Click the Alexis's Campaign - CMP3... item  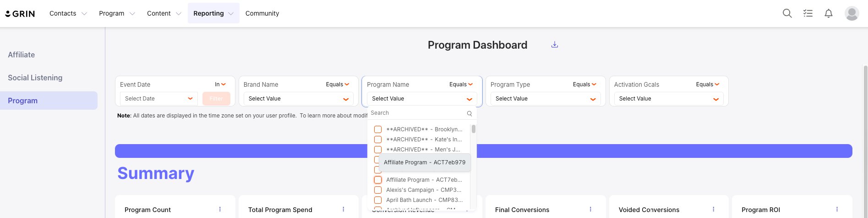[x=424, y=190]
